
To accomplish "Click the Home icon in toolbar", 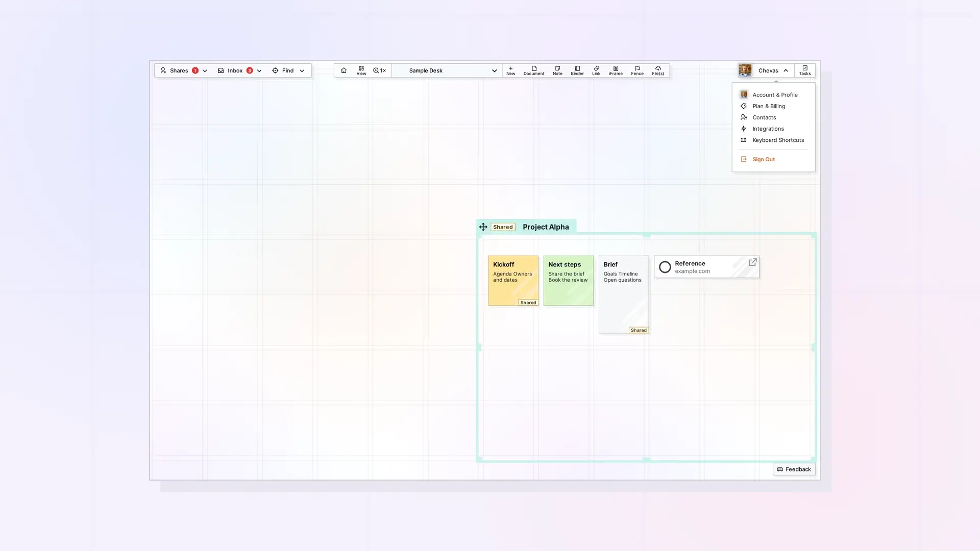I will pyautogui.click(x=344, y=70).
